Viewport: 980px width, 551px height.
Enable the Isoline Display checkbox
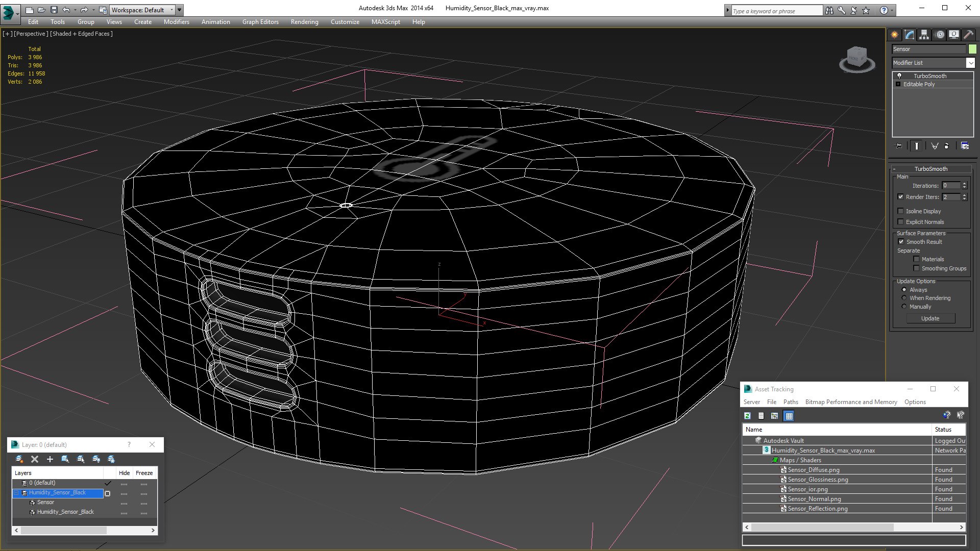click(x=900, y=211)
